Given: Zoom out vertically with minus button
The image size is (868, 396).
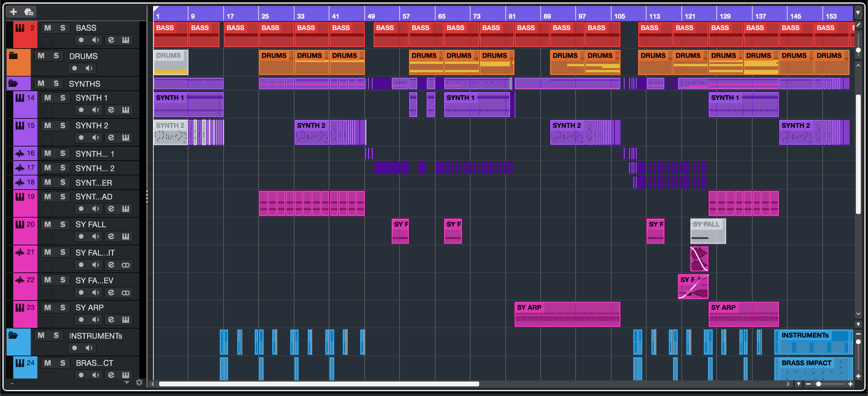Looking at the screenshot, I should click(x=858, y=334).
